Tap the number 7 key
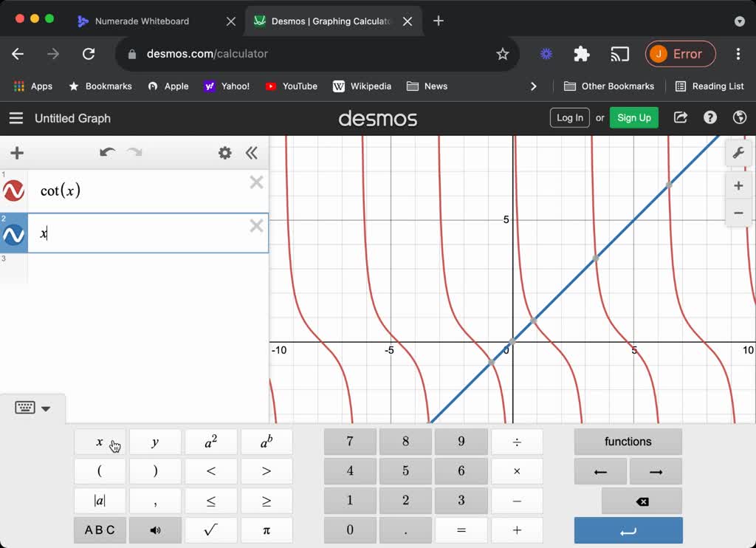Screen dimensions: 756x548 point(350,442)
